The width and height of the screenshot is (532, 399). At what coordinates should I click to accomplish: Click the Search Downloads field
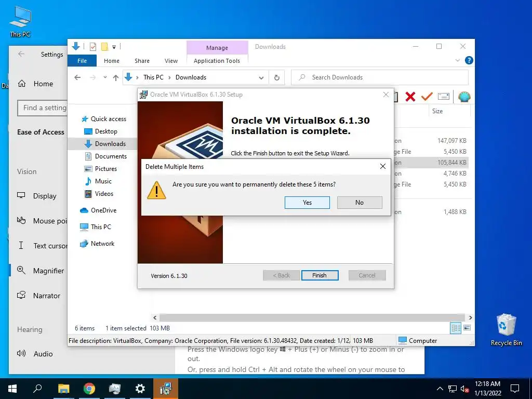point(380,77)
